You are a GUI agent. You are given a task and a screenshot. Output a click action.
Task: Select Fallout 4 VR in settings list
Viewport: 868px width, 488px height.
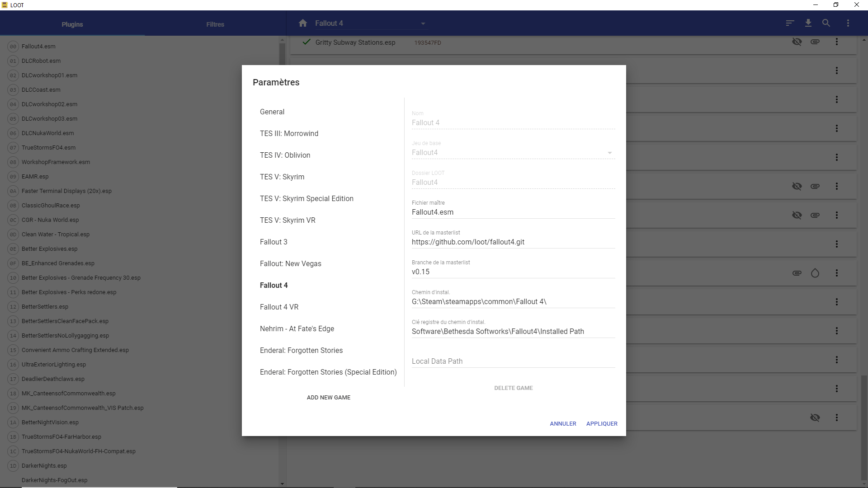(x=279, y=307)
